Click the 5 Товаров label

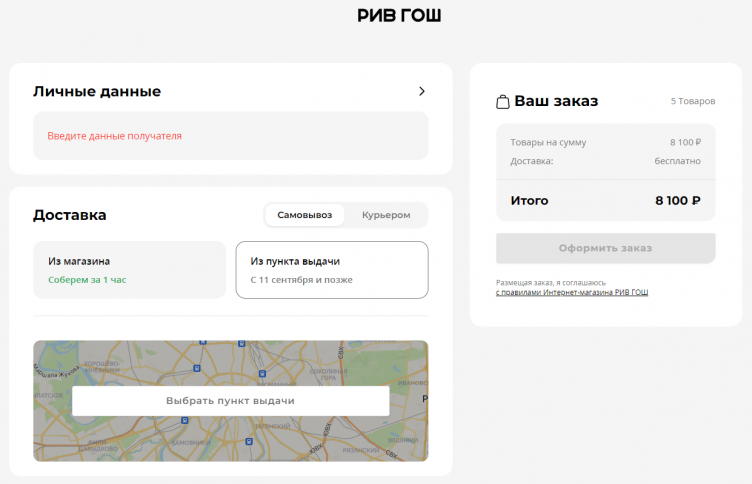[x=693, y=101]
